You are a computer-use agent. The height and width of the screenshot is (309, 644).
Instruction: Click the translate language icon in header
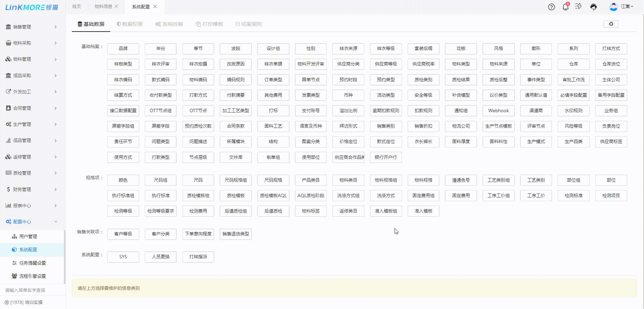[578, 6]
